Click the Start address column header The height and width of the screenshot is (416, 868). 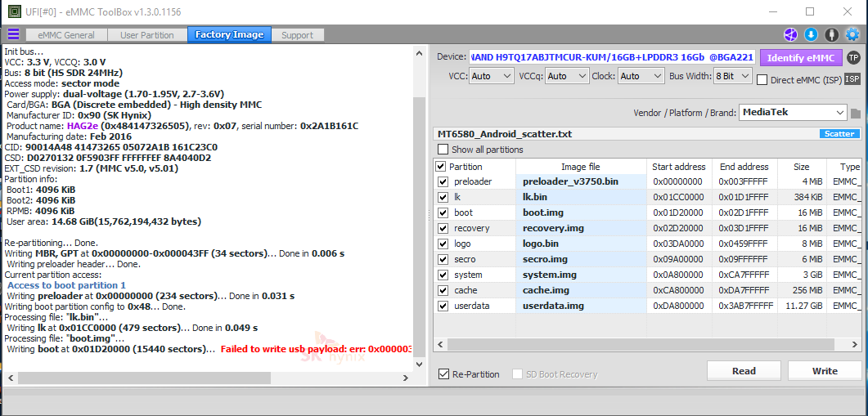[x=679, y=167]
